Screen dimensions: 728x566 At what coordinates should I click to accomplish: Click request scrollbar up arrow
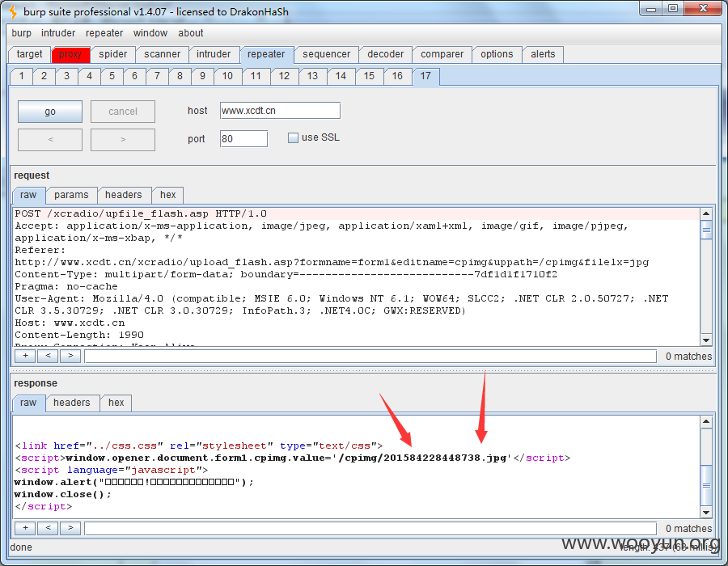point(706,214)
